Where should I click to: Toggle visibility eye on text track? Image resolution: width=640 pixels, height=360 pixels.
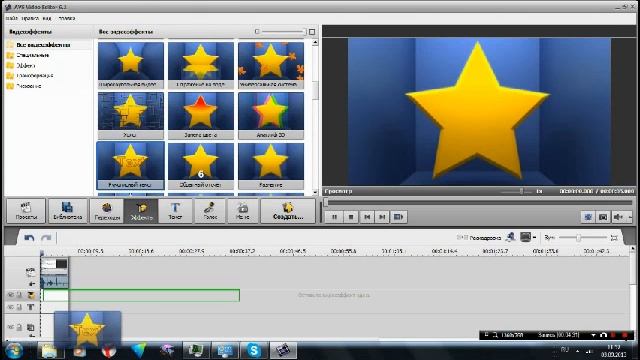[x=11, y=307]
